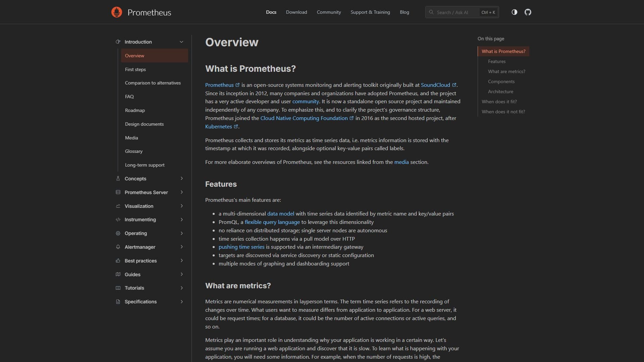Viewport: 644px width, 362px height.
Task: Click external link icon next to Kubernetes
Action: pos(236,127)
